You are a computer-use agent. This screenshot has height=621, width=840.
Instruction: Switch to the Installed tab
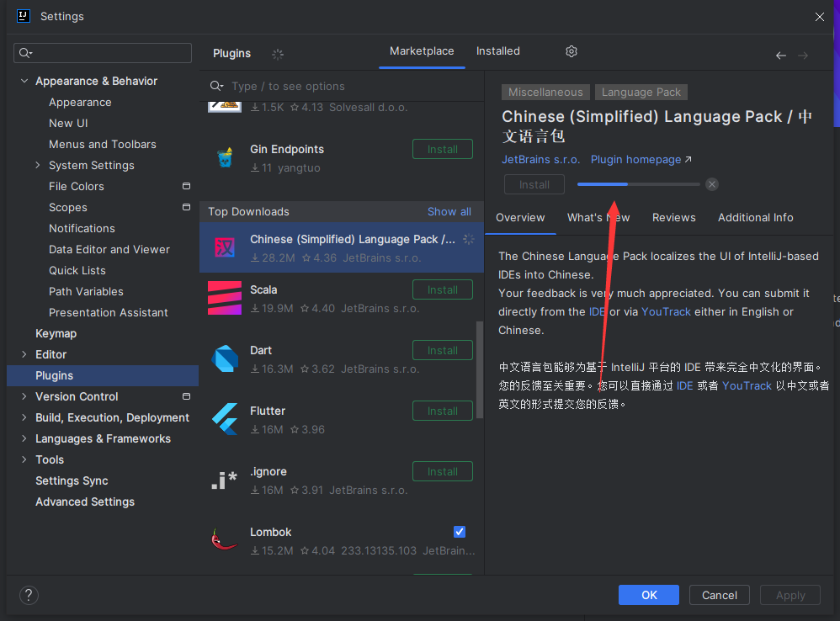point(497,50)
